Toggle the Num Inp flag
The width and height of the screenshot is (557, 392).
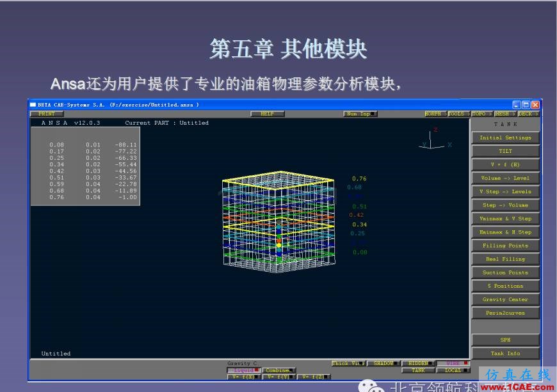click(360, 114)
